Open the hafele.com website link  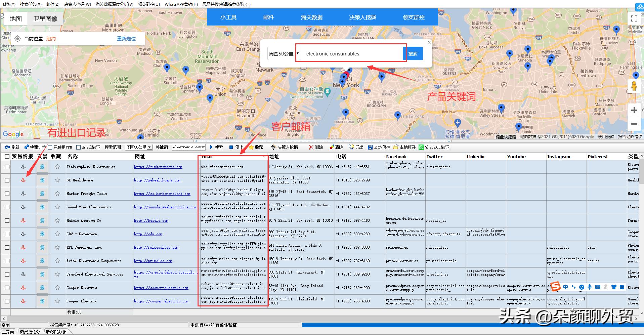pos(151,220)
